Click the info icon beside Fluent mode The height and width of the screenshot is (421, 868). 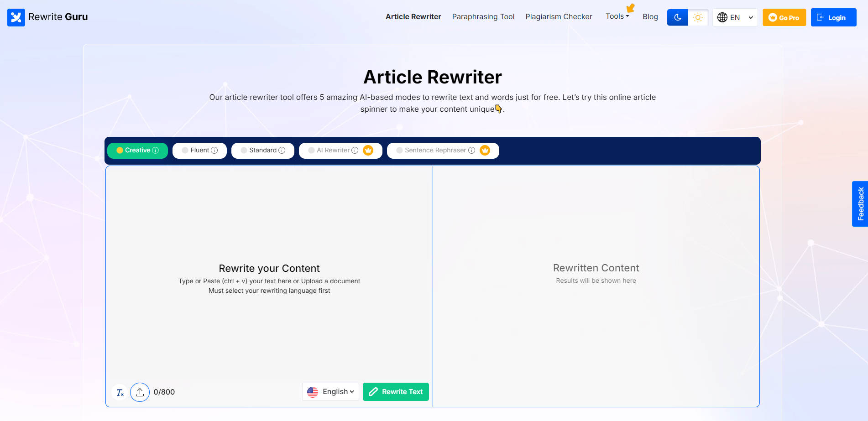pyautogui.click(x=214, y=150)
